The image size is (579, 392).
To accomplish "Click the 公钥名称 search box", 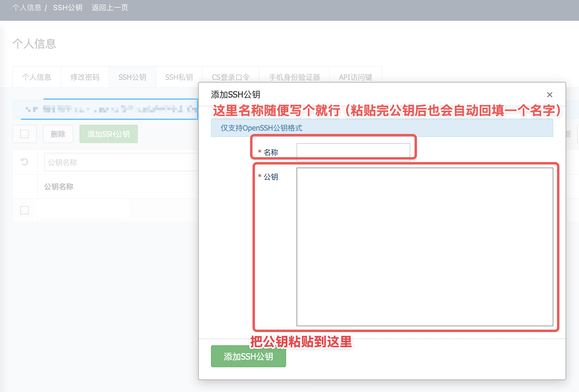I will 121,162.
